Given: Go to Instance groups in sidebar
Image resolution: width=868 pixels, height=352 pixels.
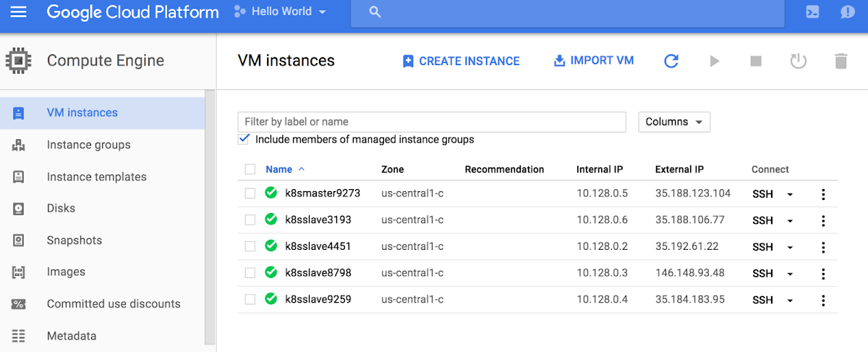Looking at the screenshot, I should pyautogui.click(x=103, y=145).
